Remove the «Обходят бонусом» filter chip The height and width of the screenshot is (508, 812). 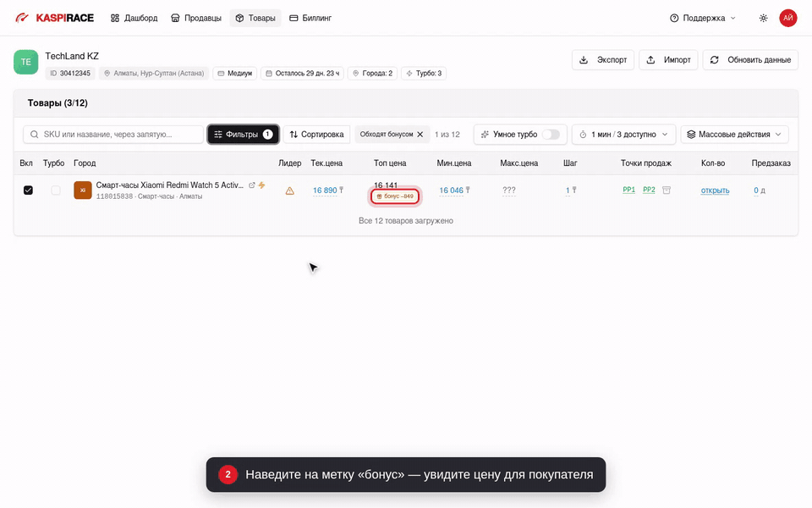(420, 135)
